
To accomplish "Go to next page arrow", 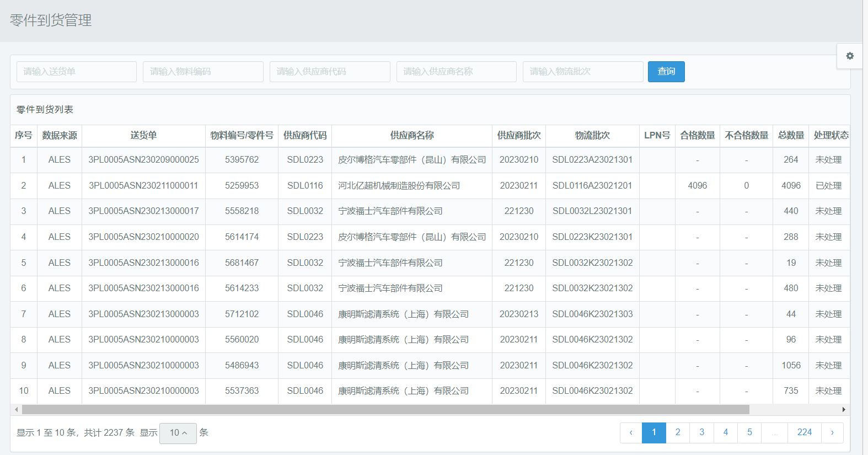I will (x=832, y=432).
